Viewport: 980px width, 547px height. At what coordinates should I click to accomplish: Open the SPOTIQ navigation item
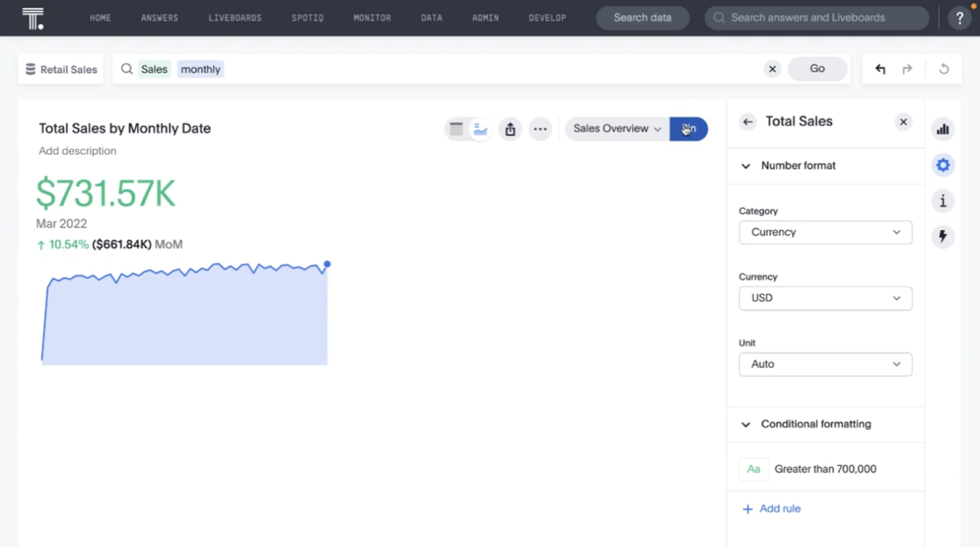click(307, 18)
